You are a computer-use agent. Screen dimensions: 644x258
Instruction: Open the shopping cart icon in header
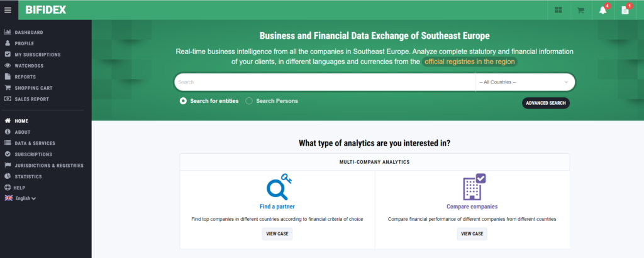(580, 11)
